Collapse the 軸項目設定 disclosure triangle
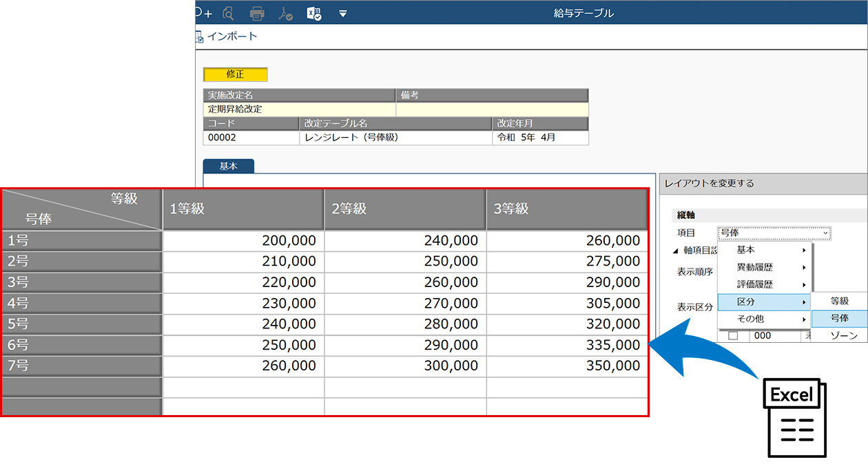 tap(676, 250)
